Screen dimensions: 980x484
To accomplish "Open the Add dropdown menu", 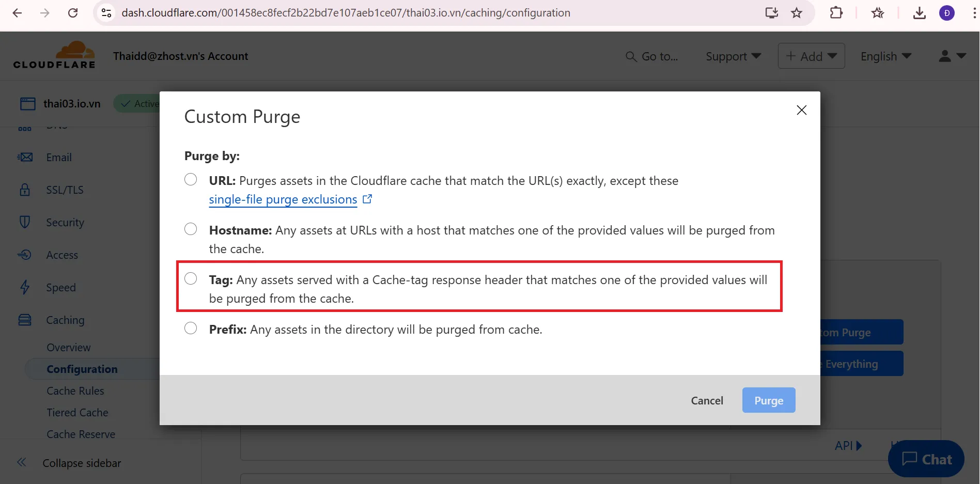I will pos(811,56).
